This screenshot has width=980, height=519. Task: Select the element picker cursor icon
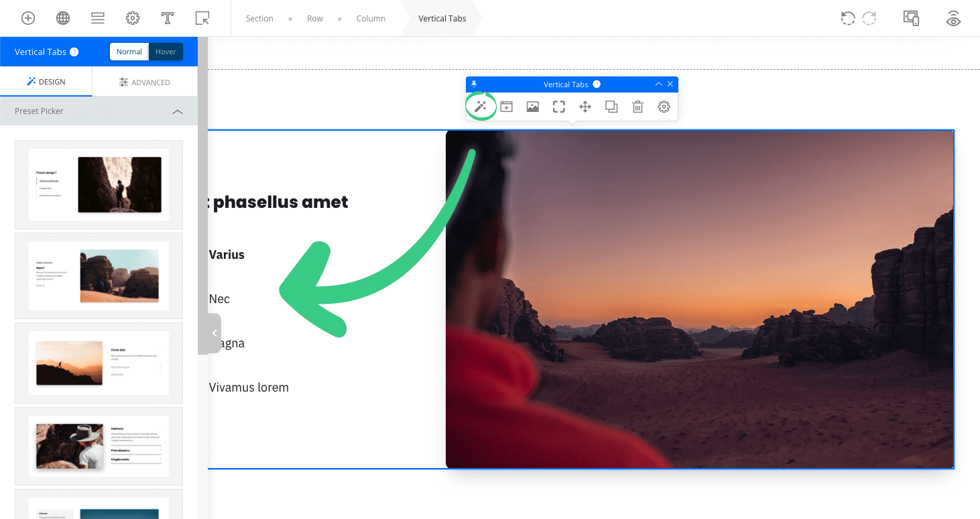pyautogui.click(x=202, y=18)
